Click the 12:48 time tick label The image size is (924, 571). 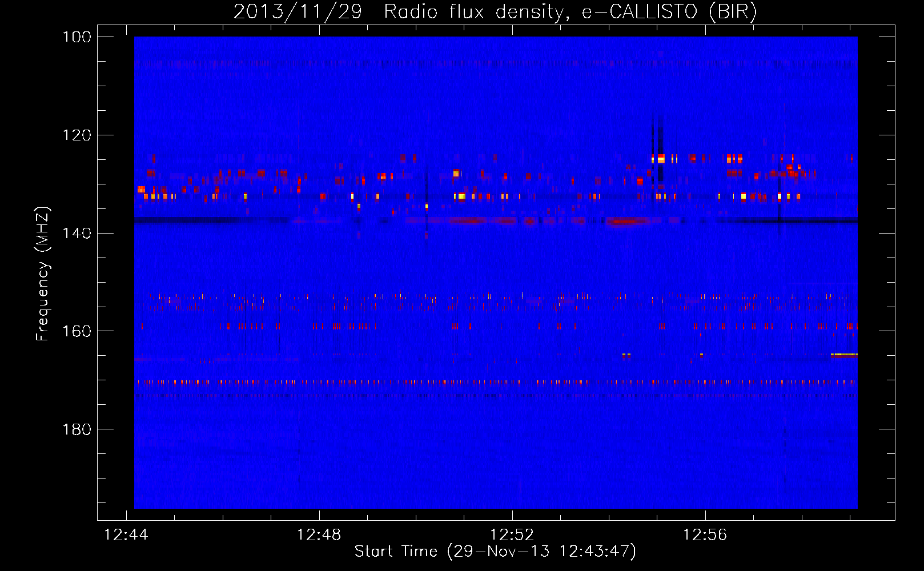tap(319, 535)
